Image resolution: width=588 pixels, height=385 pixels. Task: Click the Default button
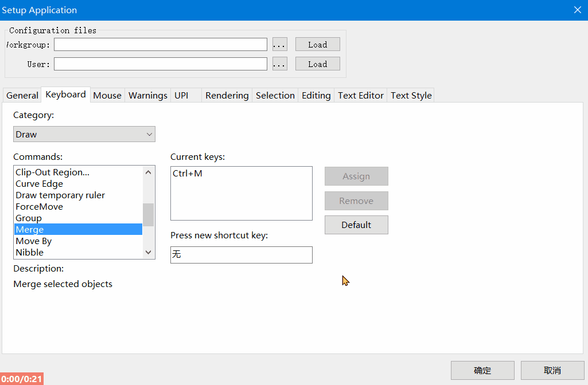[356, 225]
